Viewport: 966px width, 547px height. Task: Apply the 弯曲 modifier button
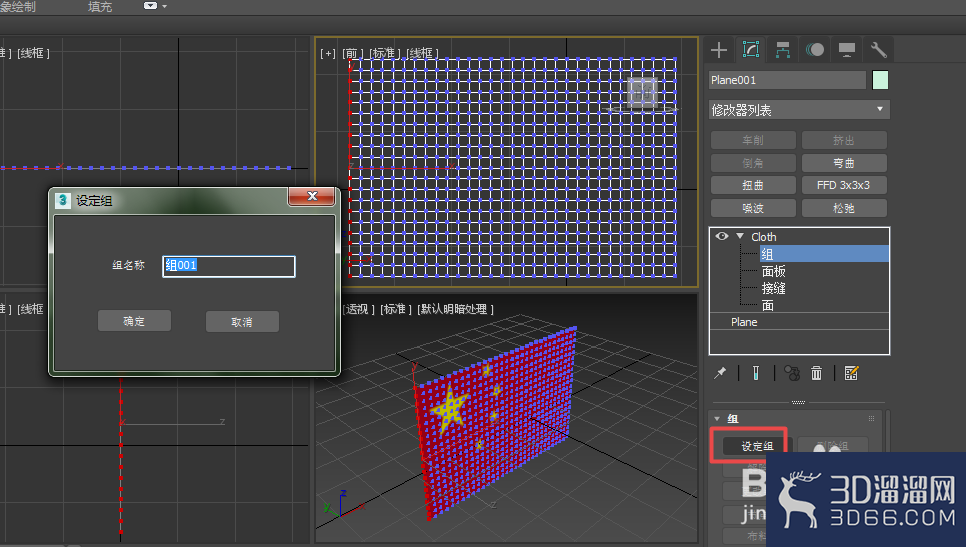[844, 163]
